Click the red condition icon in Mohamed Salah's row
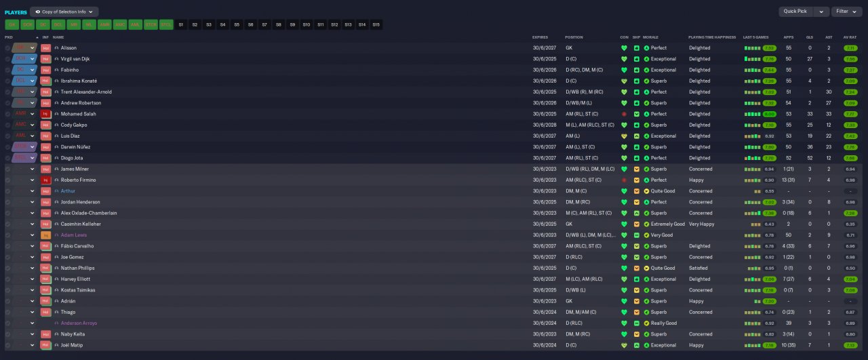Viewport: 868px width, 360px height. 624,114
